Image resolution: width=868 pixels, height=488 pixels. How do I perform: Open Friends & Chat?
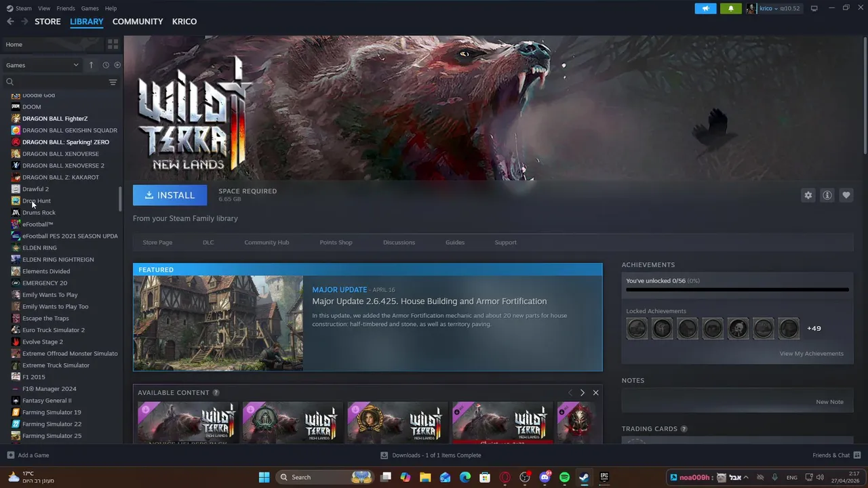click(x=837, y=455)
